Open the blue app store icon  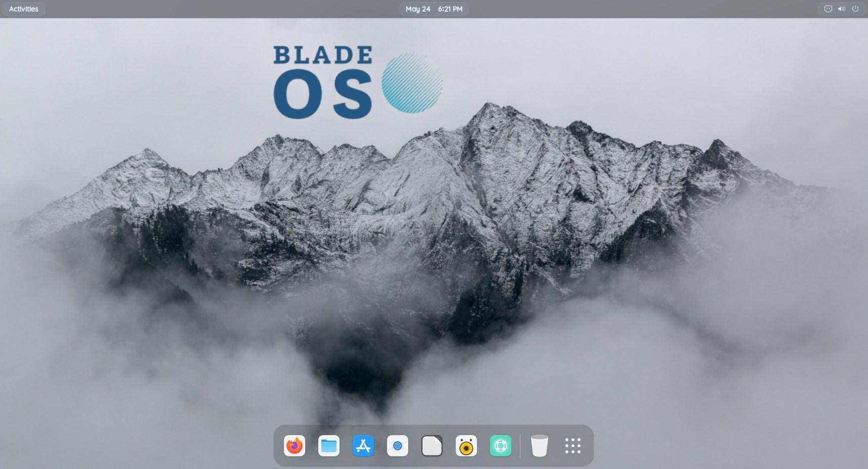pos(363,446)
